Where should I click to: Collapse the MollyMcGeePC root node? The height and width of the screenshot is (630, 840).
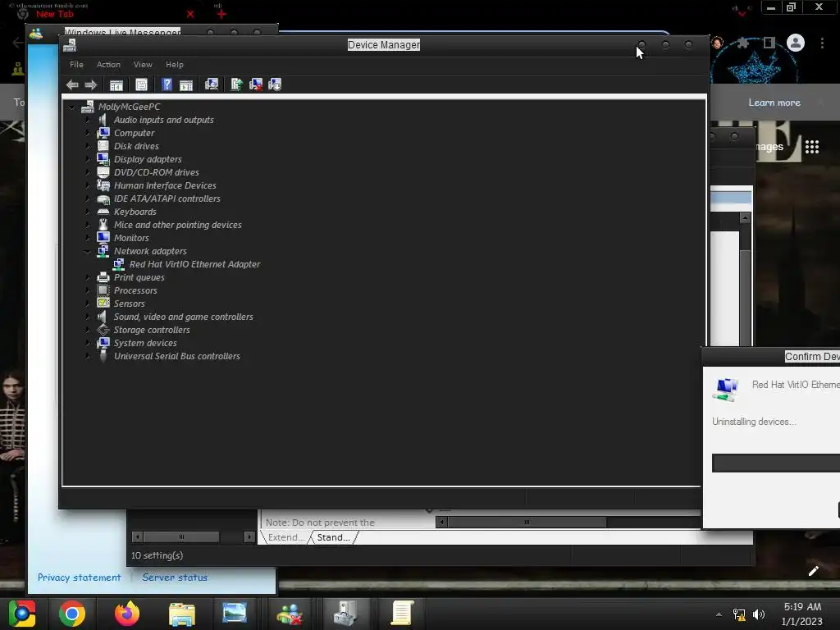pos(72,107)
